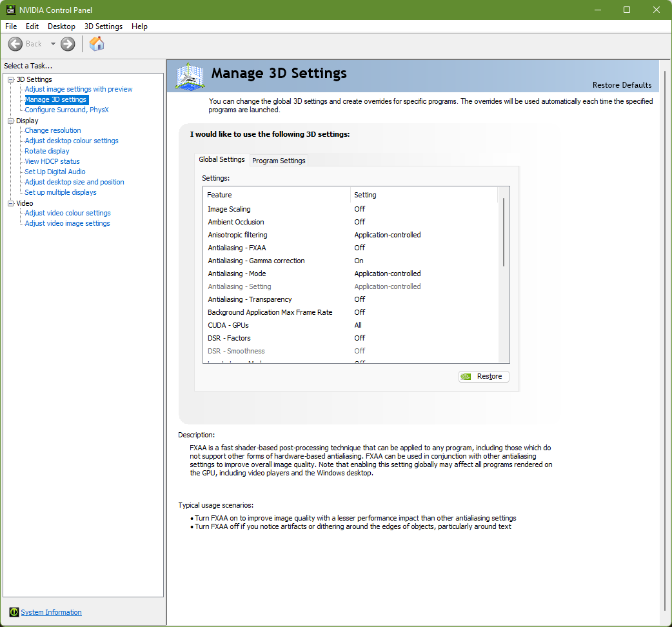This screenshot has width=672, height=627.
Task: Select Adjust video colour settings task
Action: (68, 213)
